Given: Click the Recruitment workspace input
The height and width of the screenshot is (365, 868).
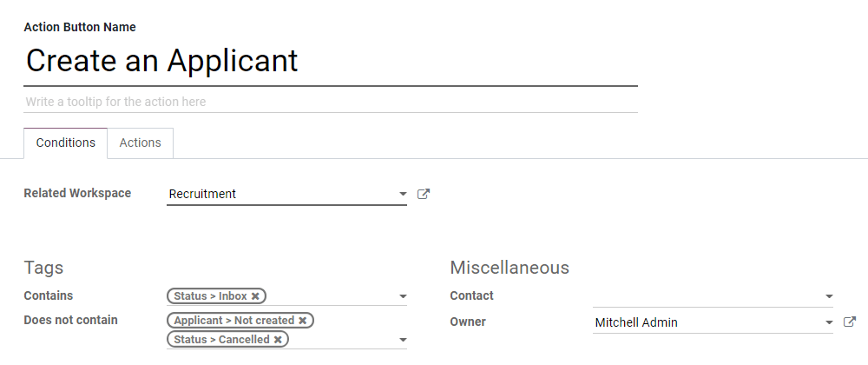Looking at the screenshot, I should [x=278, y=194].
